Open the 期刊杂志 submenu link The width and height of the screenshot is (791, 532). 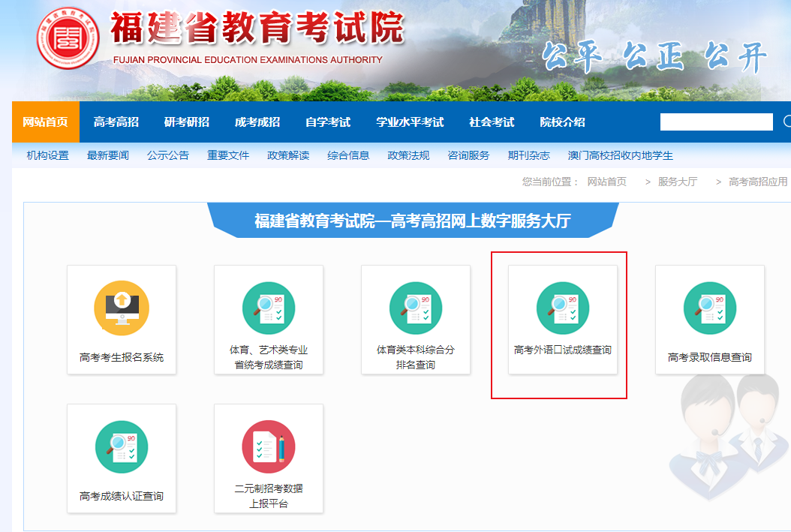(528, 155)
